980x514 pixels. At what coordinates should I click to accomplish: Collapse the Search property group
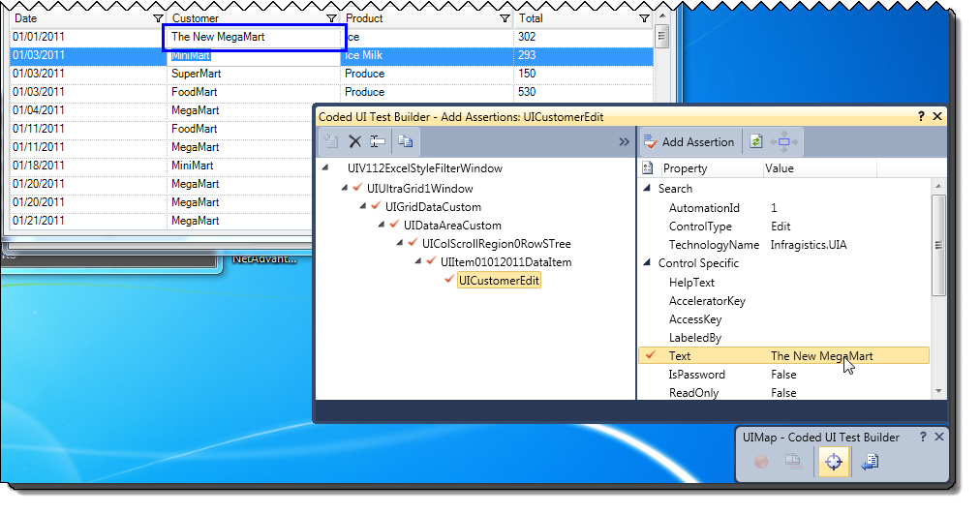pyautogui.click(x=647, y=189)
